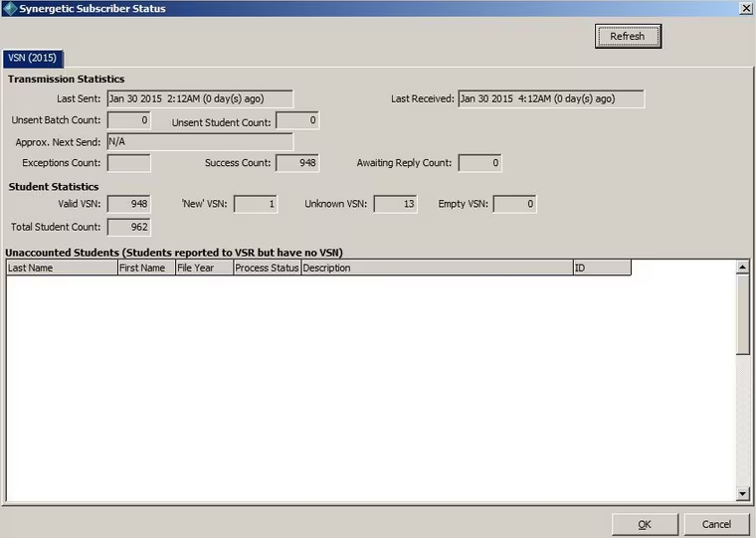Click the Unknown VSN count field
The image size is (756, 538).
click(395, 204)
